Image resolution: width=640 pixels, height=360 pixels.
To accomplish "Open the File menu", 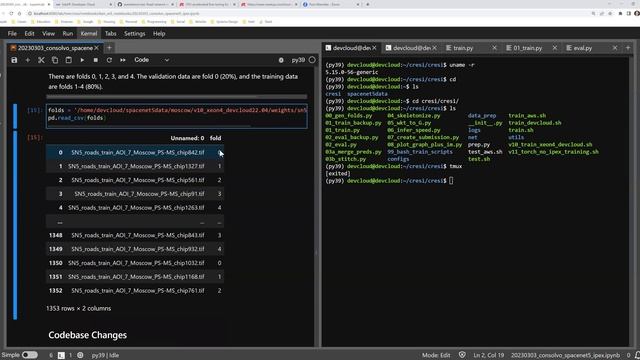I will pyautogui.click(x=12, y=33).
